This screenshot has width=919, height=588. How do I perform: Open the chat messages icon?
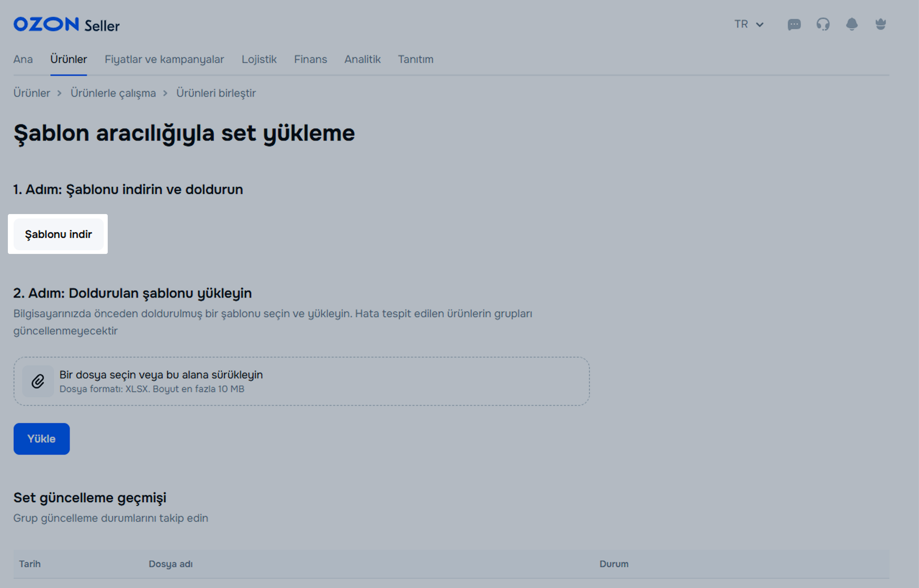click(794, 25)
